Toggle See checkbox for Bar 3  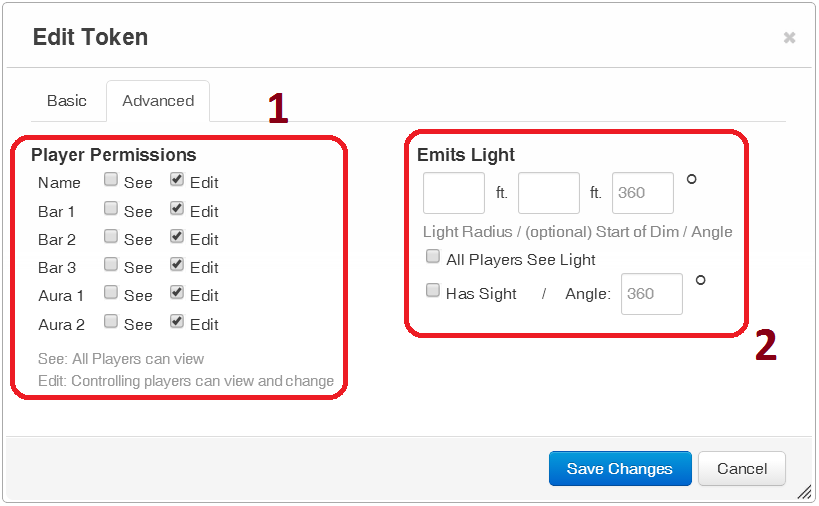pos(111,266)
